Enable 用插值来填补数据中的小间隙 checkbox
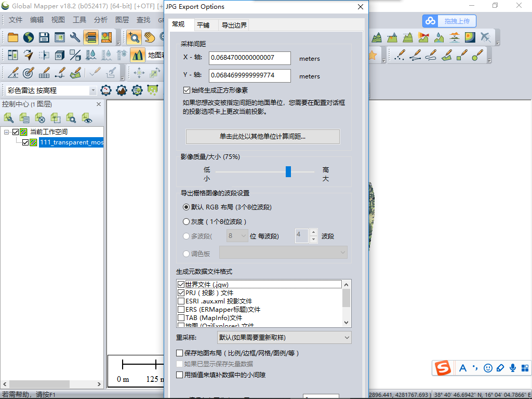 point(179,375)
